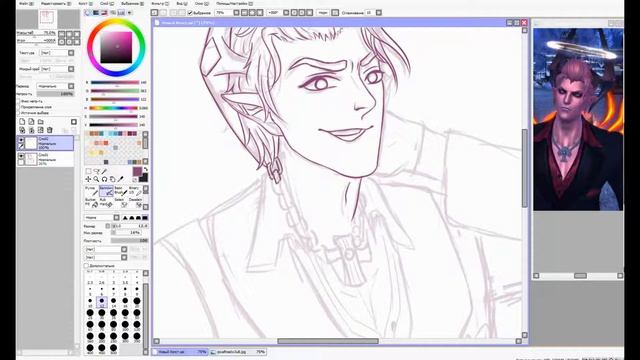Show the color mixer panel icon
Screen dimensions: 640x360
click(x=113, y=13)
